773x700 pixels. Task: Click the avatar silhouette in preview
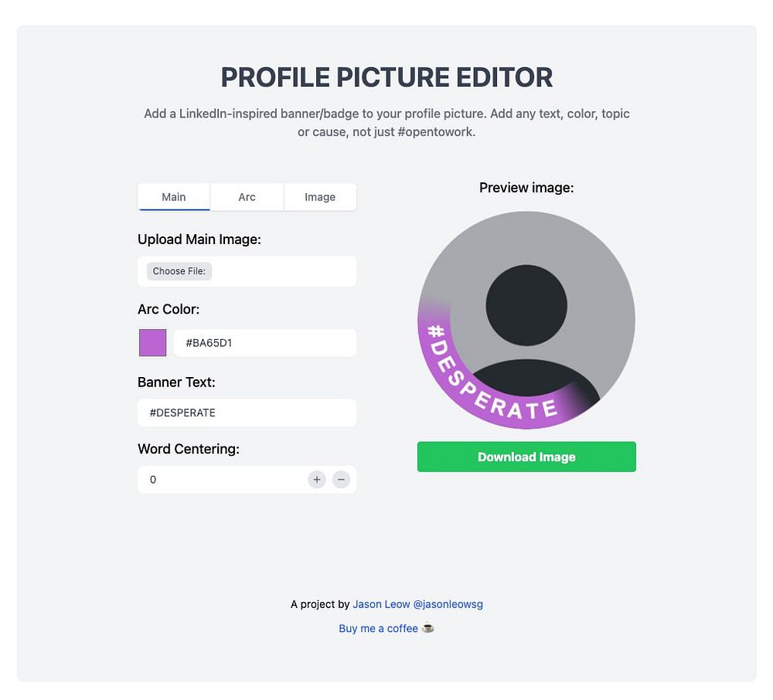pos(526,325)
